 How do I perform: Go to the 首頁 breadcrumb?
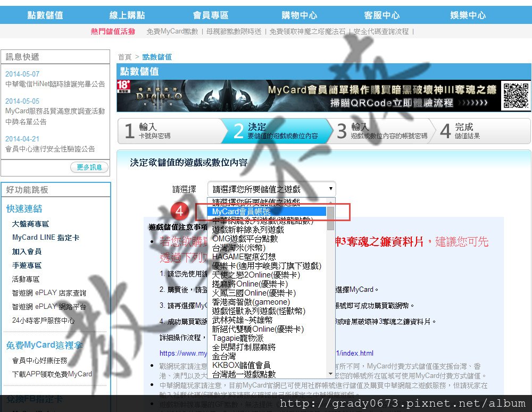click(x=124, y=57)
